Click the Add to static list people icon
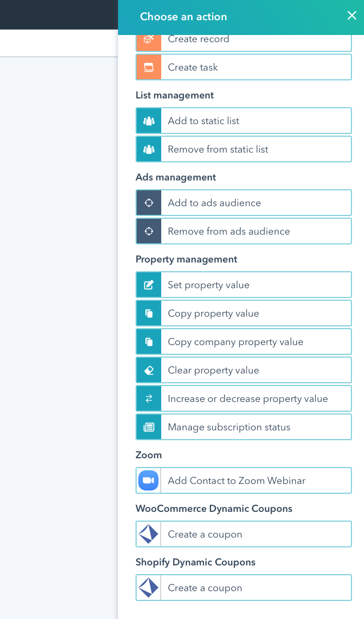Screen dimensions: 364x619 [x=149, y=121]
